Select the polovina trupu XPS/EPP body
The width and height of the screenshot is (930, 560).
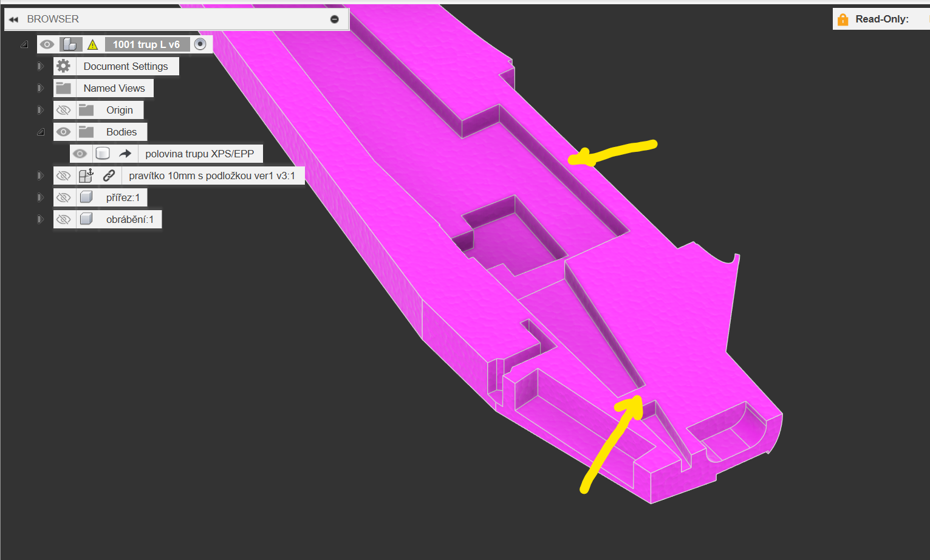[x=199, y=154]
